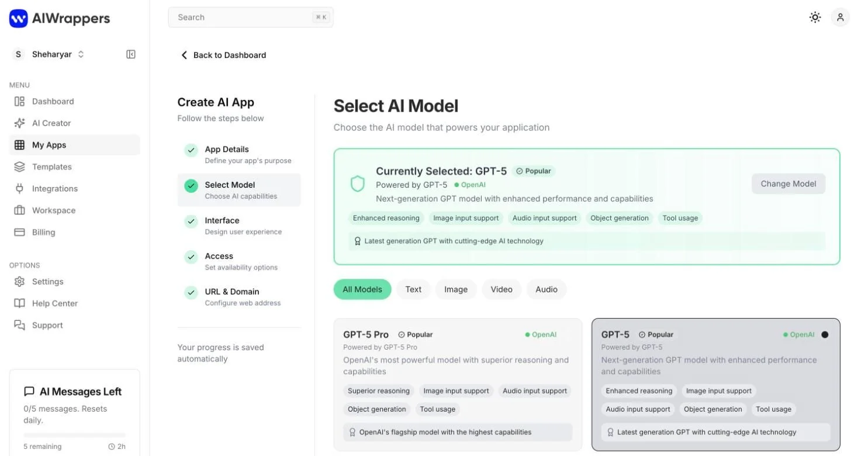Viewport: 868px width, 456px height.
Task: Collapse the sidebar with the panel icon
Action: click(x=131, y=54)
